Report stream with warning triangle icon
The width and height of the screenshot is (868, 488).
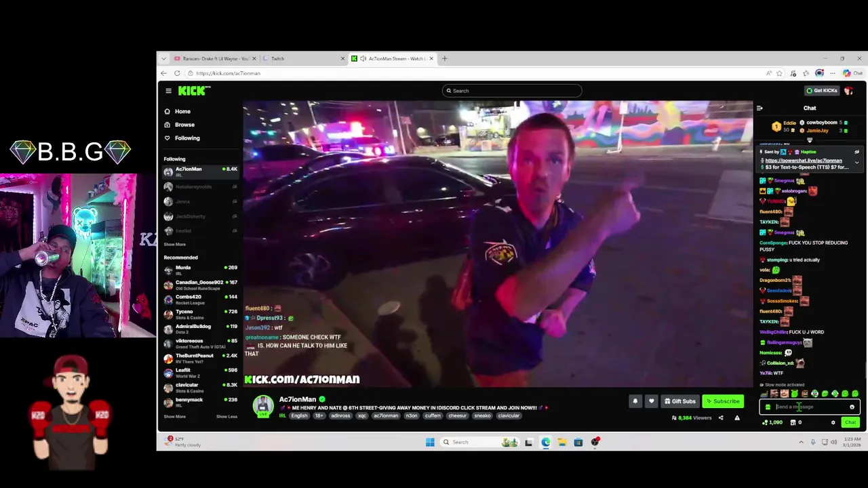pos(737,418)
